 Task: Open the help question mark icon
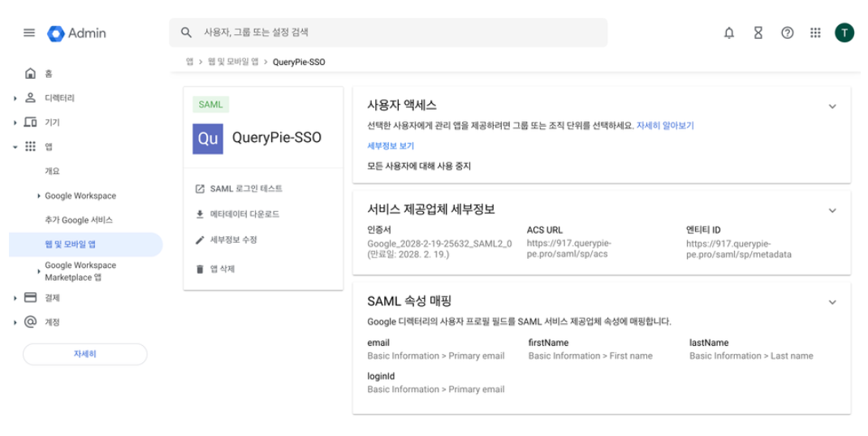coord(787,33)
